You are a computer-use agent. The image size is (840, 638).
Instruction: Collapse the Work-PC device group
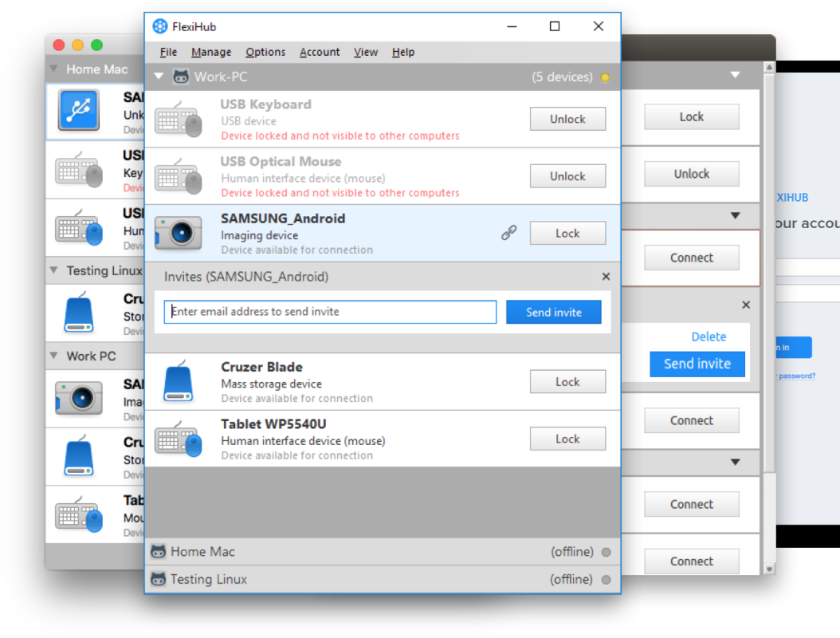pos(159,77)
